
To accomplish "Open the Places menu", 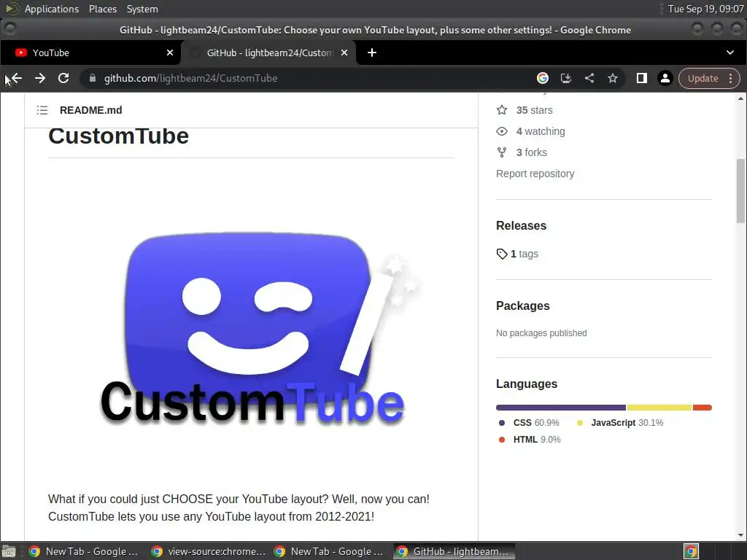I will [x=103, y=9].
